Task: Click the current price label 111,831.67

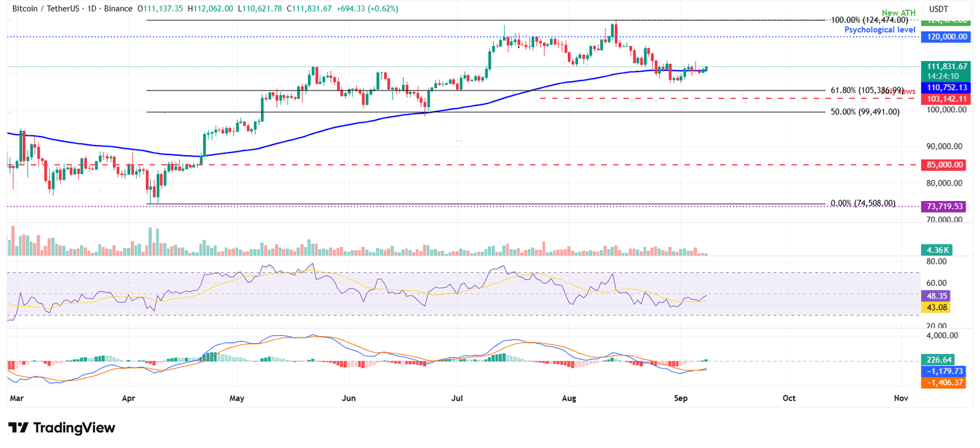Action: (x=946, y=66)
